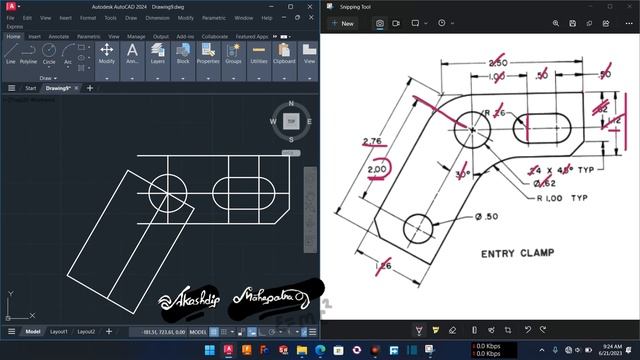Select the Ballpoint pen tool
The width and height of the screenshot is (640, 360).
[x=419, y=330]
